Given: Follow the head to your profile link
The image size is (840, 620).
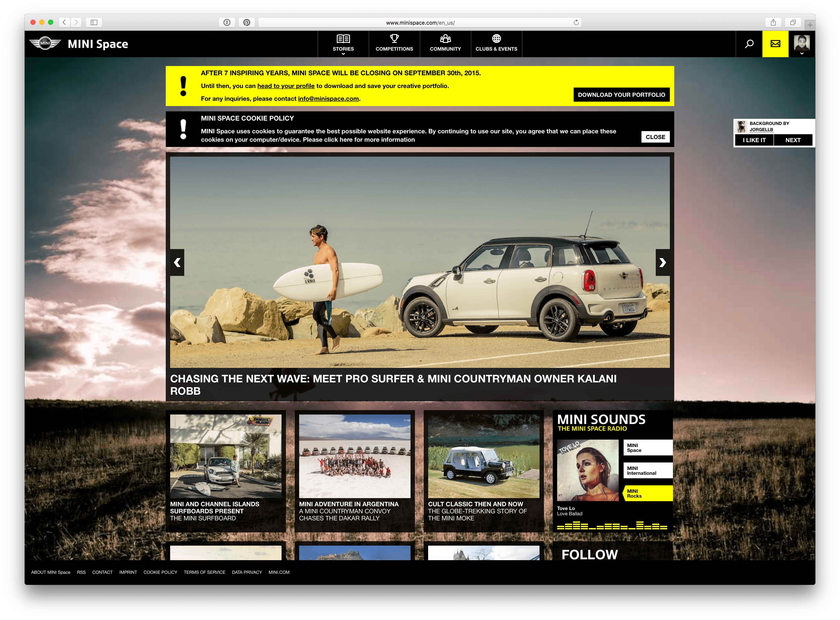Looking at the screenshot, I should click(286, 86).
